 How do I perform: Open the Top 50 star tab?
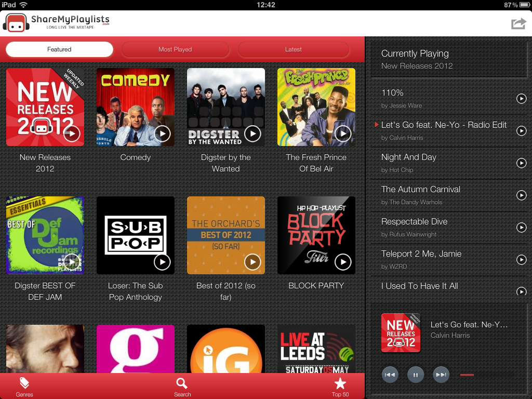[340, 387]
